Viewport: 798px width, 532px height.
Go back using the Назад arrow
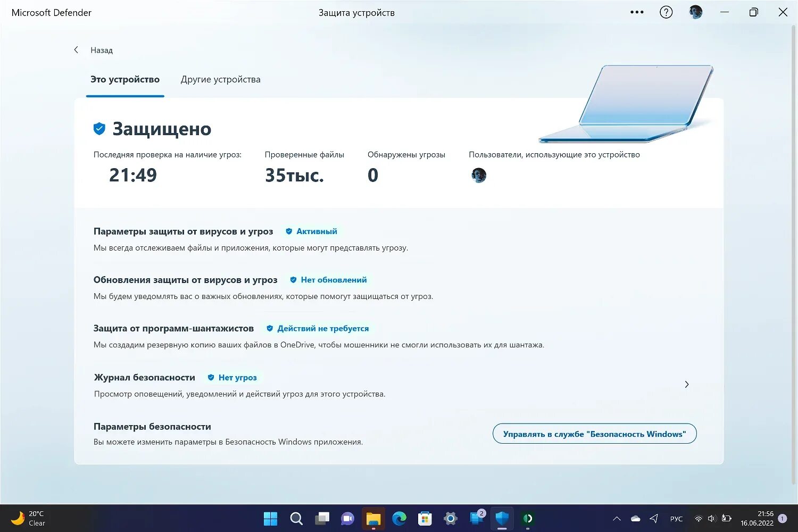(x=76, y=50)
